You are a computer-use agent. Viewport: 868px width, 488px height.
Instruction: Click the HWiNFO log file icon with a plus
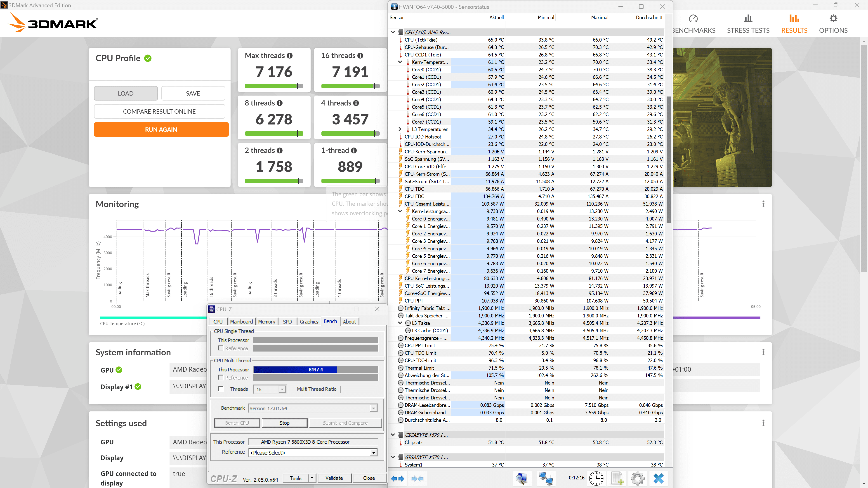point(617,479)
